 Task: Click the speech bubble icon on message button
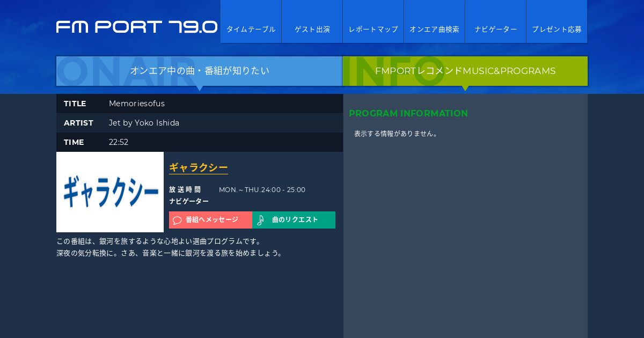[x=177, y=220]
